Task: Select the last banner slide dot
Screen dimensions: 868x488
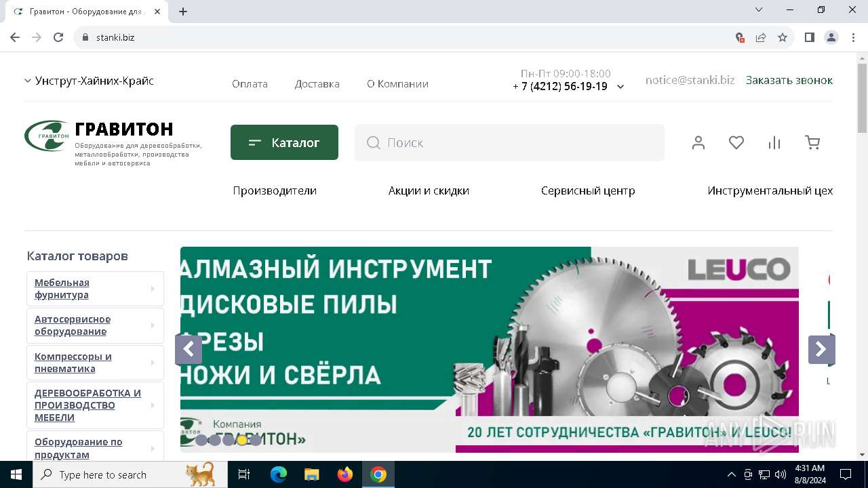Action: pyautogui.click(x=256, y=440)
